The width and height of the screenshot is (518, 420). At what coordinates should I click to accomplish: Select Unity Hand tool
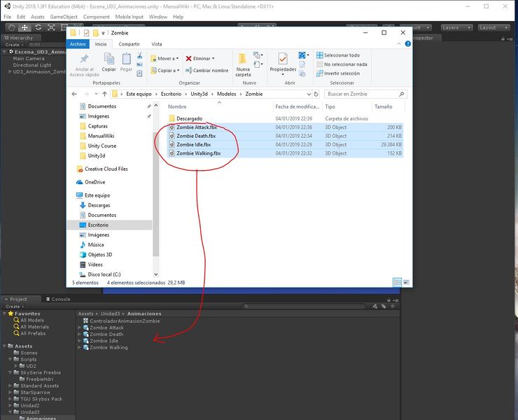pyautogui.click(x=12, y=27)
